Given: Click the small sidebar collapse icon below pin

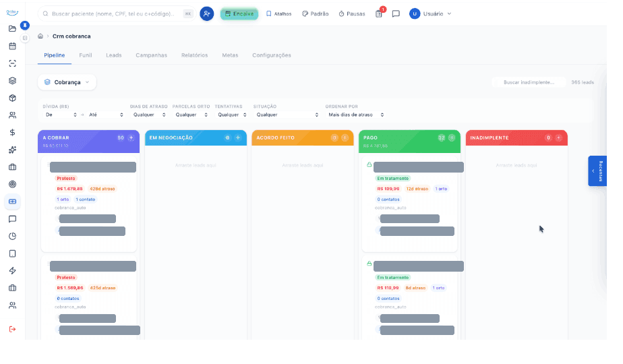Looking at the screenshot, I should [25, 38].
